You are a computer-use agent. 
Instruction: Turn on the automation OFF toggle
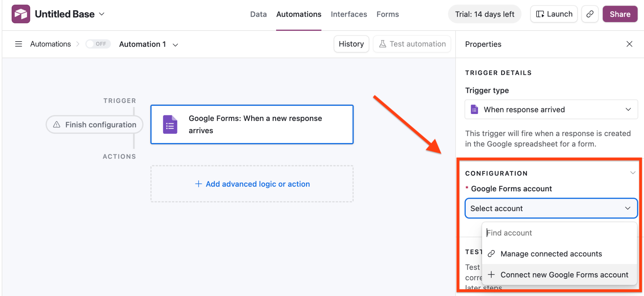(x=98, y=44)
